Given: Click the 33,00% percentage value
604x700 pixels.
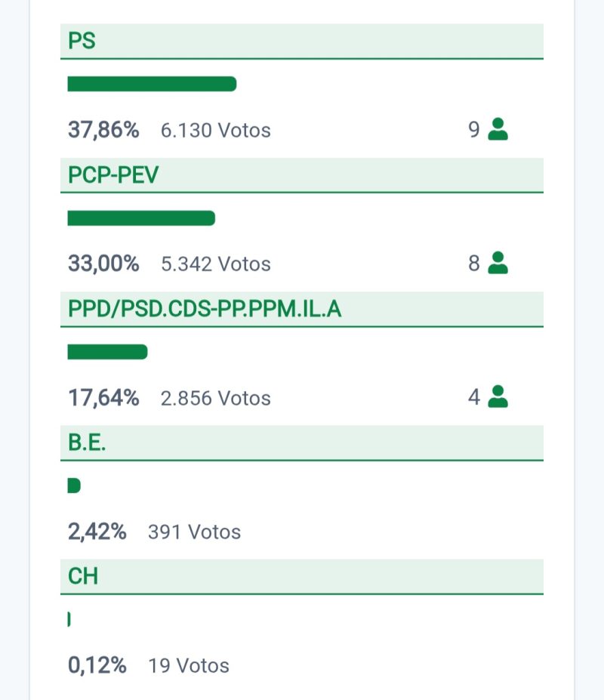Looking at the screenshot, I should tap(103, 264).
